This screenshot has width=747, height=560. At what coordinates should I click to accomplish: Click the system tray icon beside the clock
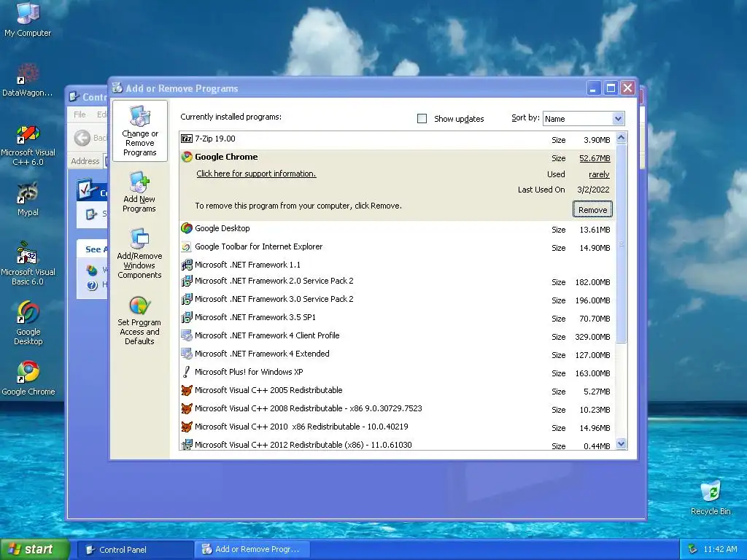pos(693,549)
